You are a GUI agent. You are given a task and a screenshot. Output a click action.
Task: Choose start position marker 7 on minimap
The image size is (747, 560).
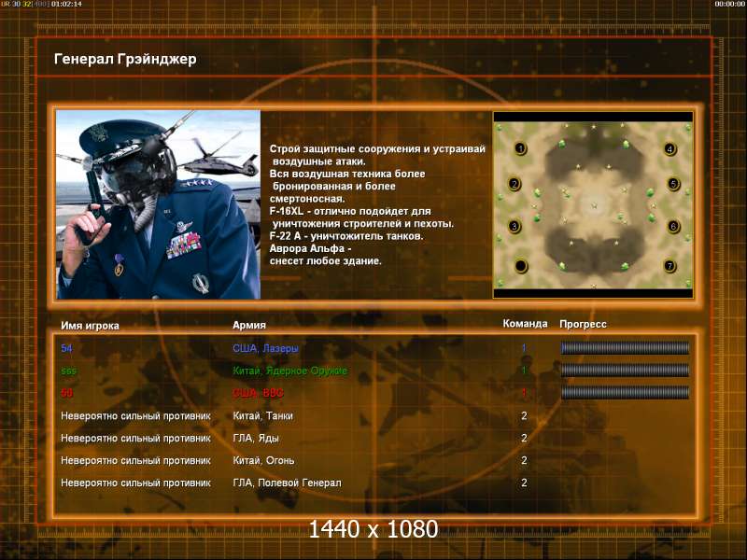669,266
